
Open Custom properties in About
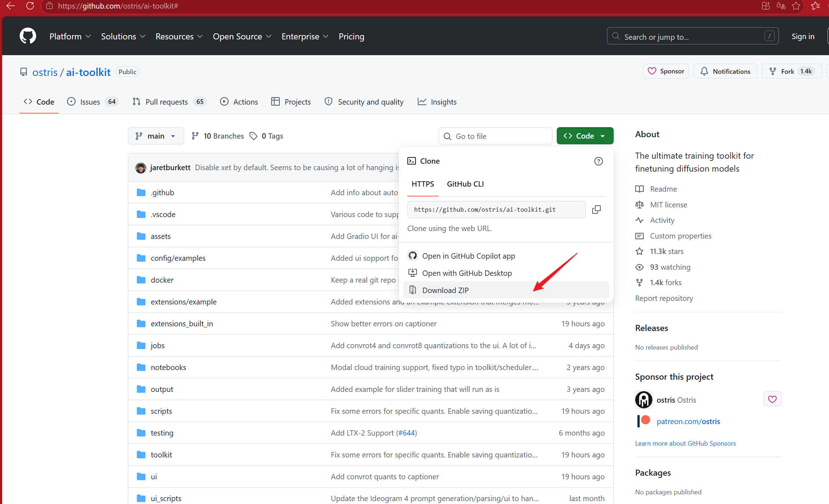(681, 236)
